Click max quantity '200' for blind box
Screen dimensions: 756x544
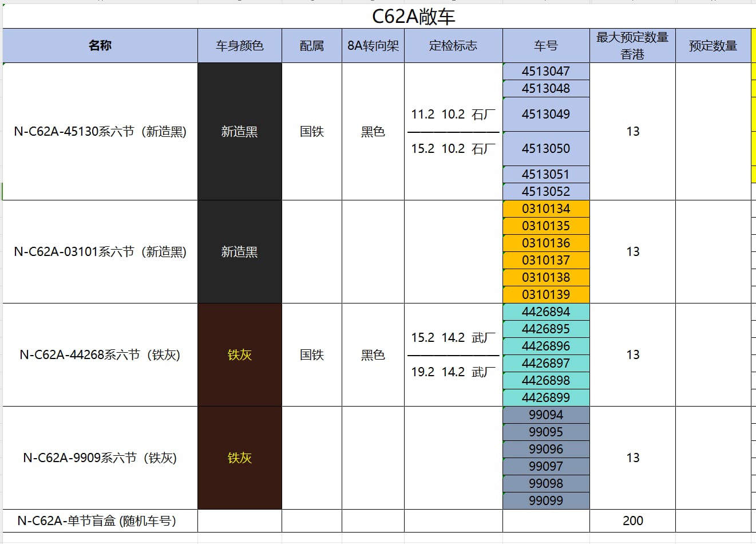pos(632,521)
